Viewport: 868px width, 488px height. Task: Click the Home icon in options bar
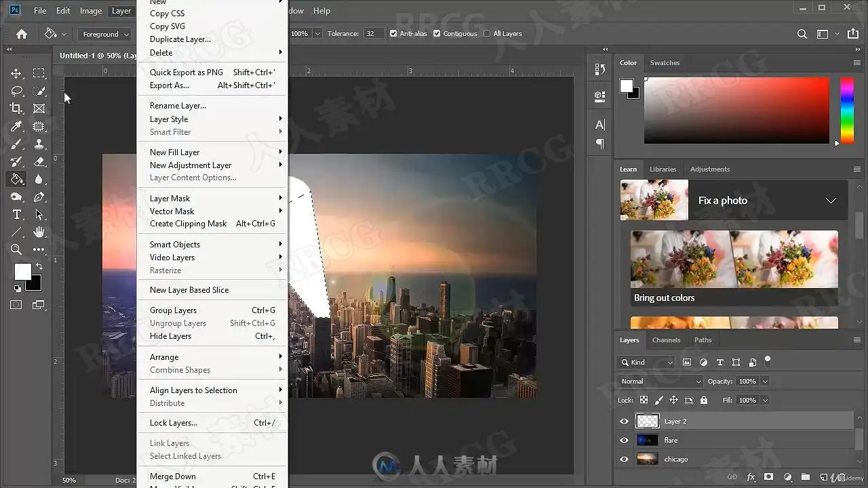coord(22,34)
